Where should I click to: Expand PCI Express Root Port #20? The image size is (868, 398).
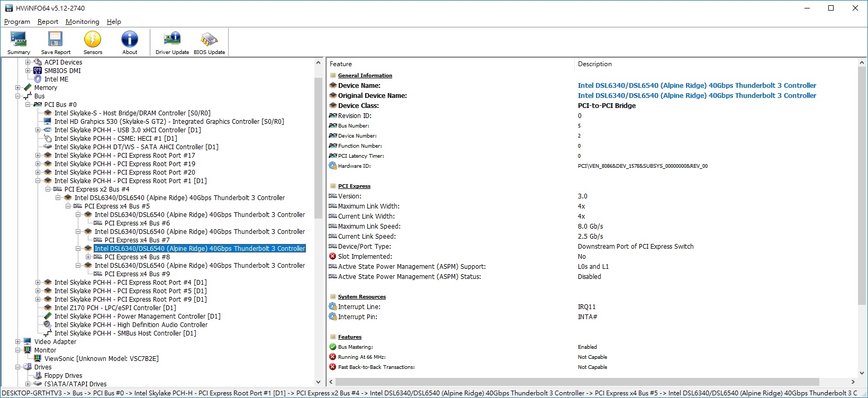coord(38,173)
